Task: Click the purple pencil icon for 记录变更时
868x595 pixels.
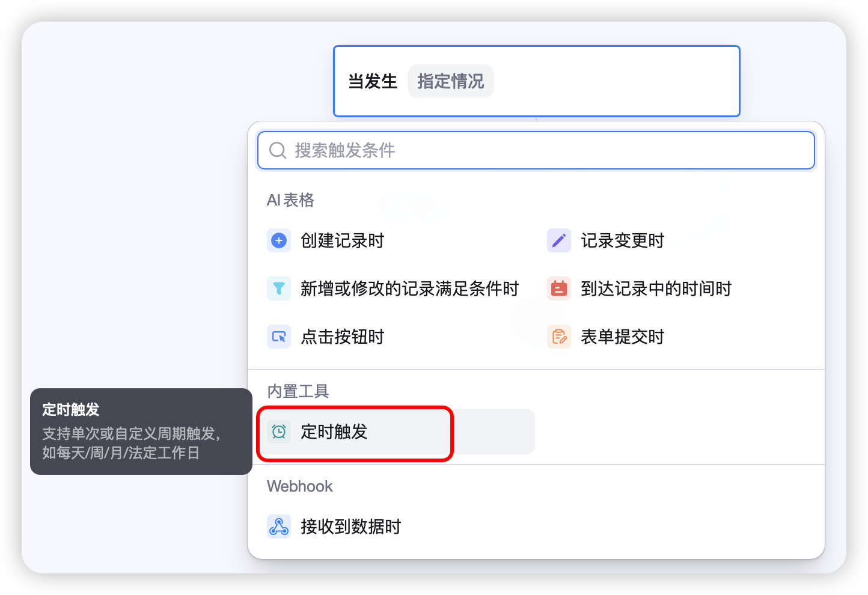Action: [559, 240]
